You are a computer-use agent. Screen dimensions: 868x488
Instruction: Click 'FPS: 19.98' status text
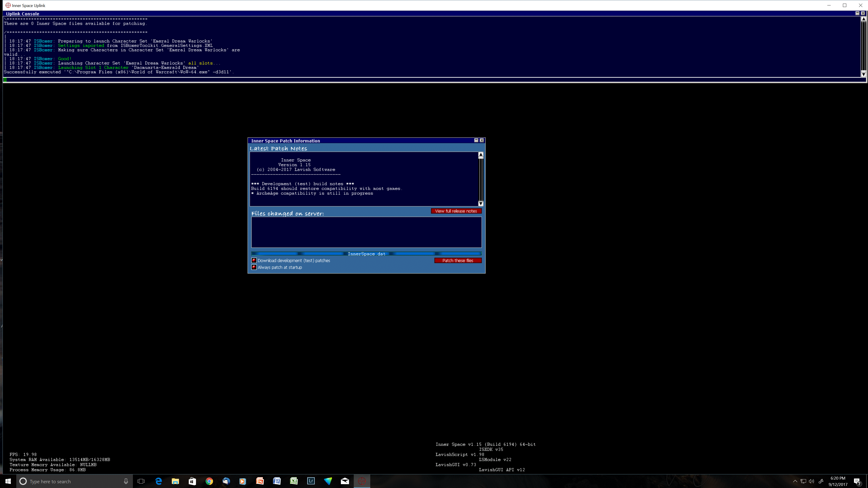tap(23, 455)
